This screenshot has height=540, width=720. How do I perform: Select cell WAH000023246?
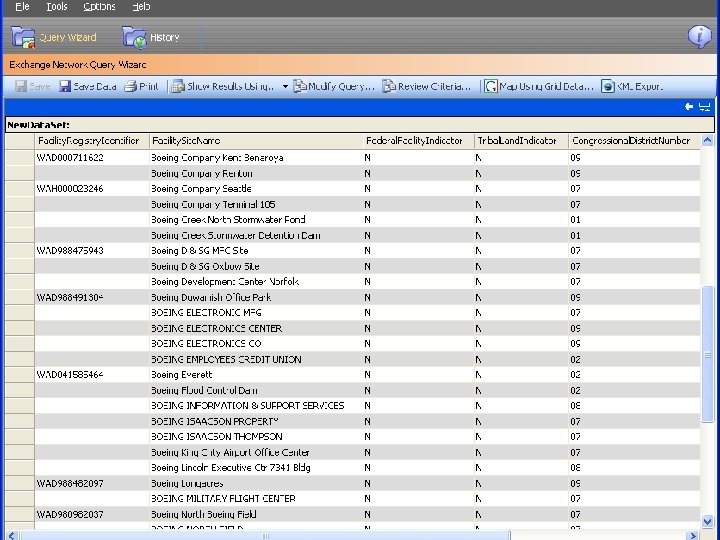pyautogui.click(x=92, y=189)
